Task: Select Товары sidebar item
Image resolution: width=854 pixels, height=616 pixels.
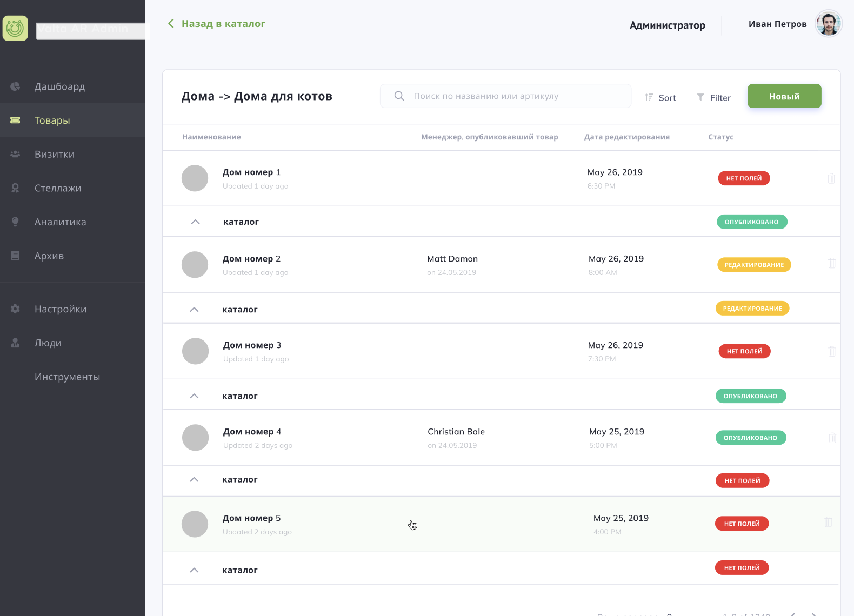Action: pos(52,120)
